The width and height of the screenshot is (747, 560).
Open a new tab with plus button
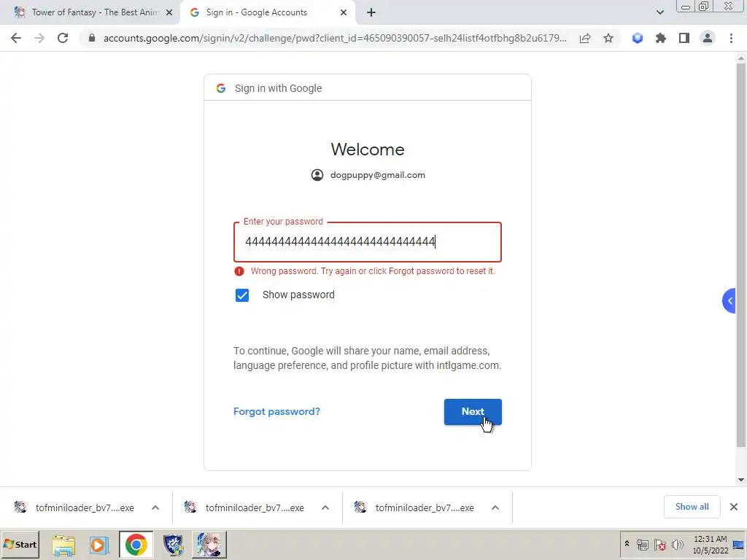tap(371, 12)
